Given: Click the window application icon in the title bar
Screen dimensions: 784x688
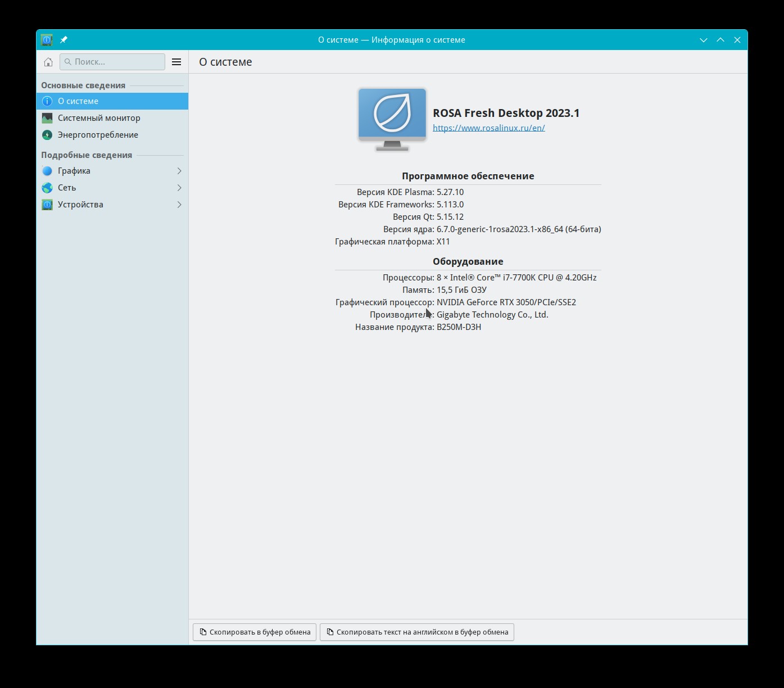Looking at the screenshot, I should pos(47,40).
